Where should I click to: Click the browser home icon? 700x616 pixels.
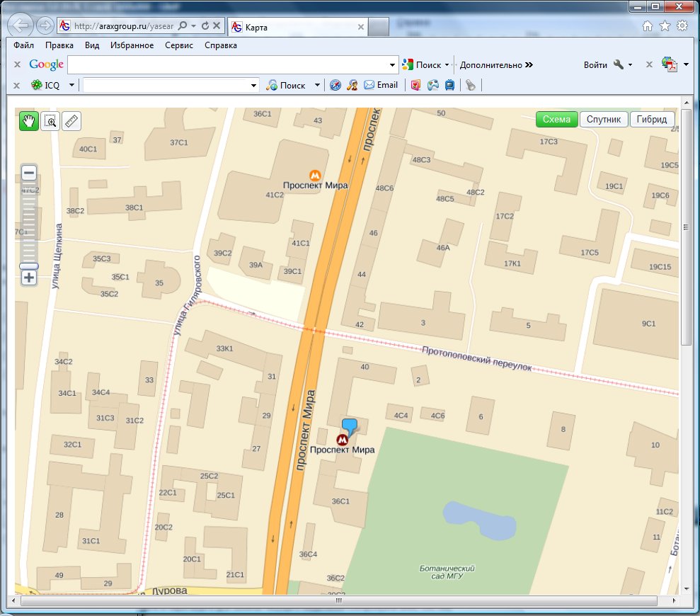coord(647,26)
